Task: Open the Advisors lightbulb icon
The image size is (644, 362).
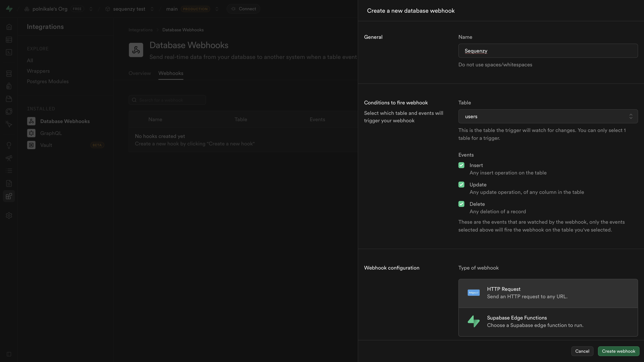Action: [9, 145]
